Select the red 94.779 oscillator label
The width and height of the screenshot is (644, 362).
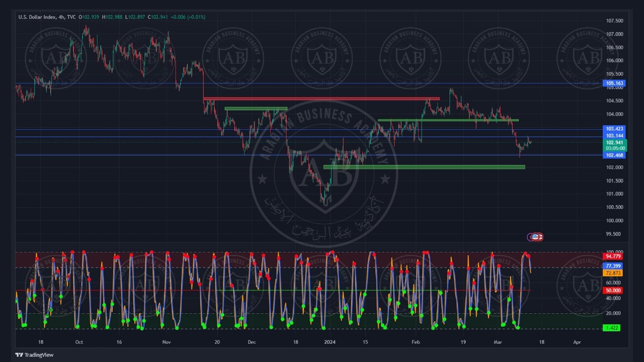click(612, 257)
